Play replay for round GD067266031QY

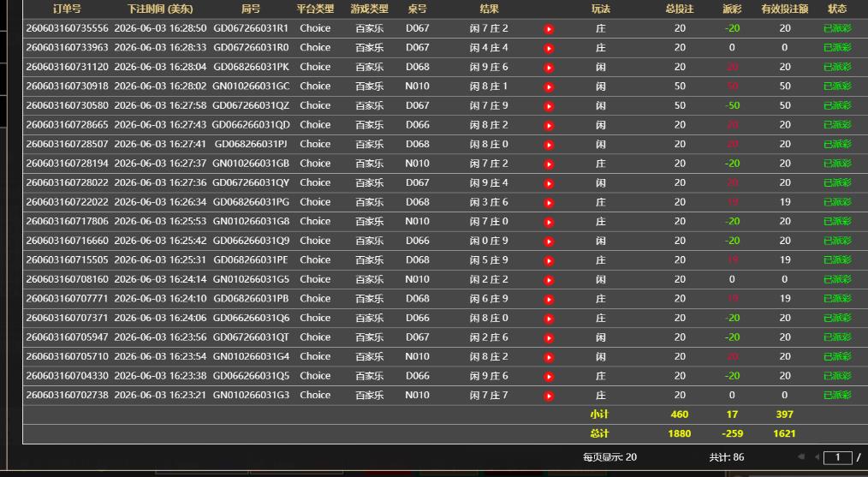coord(549,184)
